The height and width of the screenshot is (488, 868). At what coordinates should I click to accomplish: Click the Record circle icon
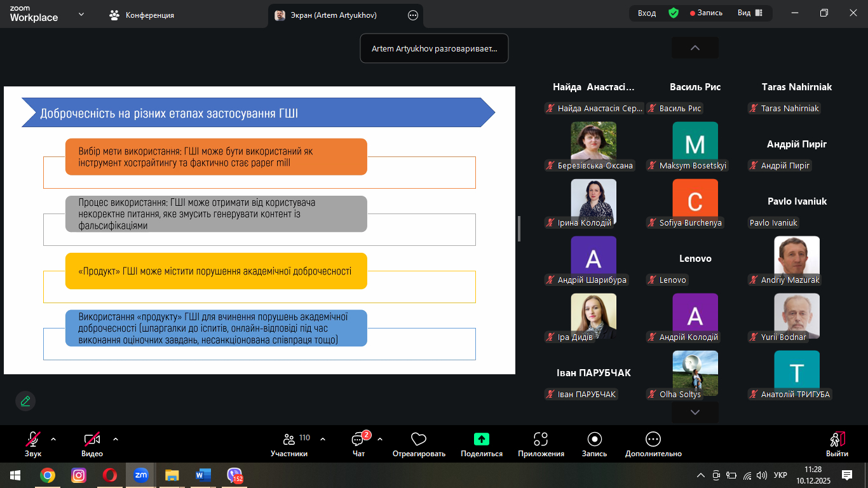tap(594, 439)
